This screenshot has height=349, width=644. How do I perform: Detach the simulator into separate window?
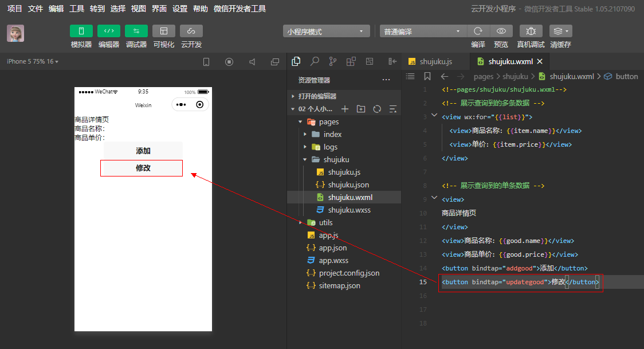tap(275, 62)
